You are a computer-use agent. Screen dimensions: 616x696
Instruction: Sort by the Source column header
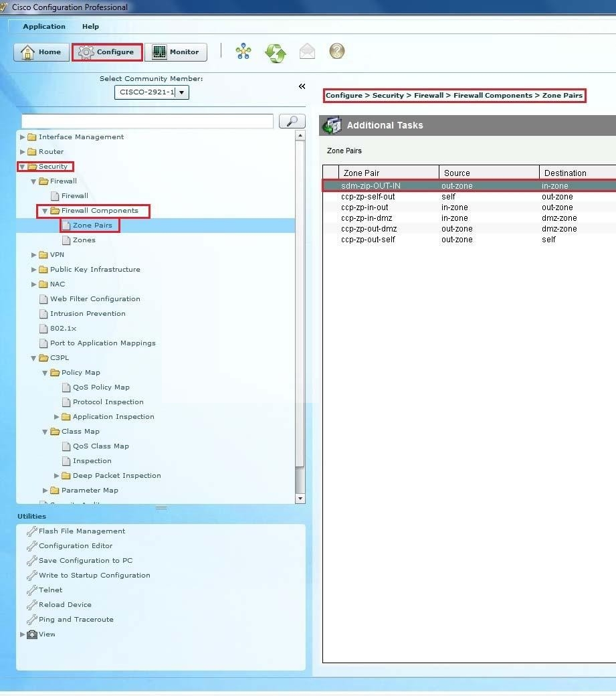[489, 173]
